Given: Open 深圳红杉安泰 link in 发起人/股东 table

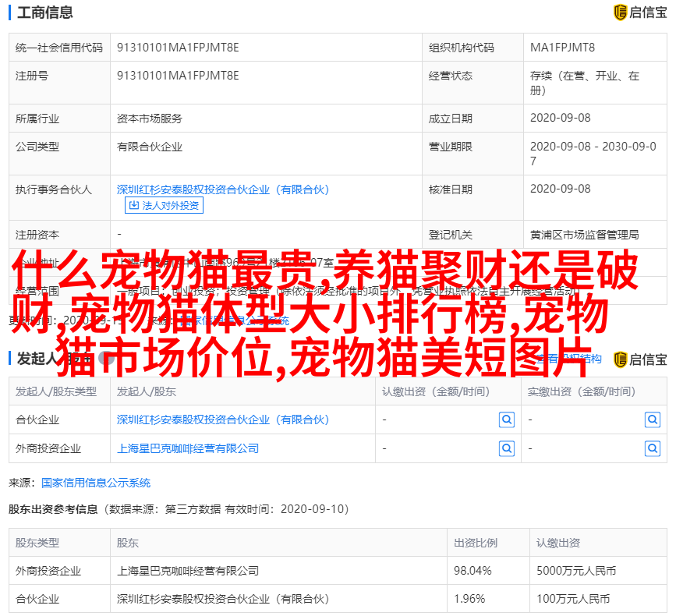Looking at the screenshot, I should (x=223, y=420).
